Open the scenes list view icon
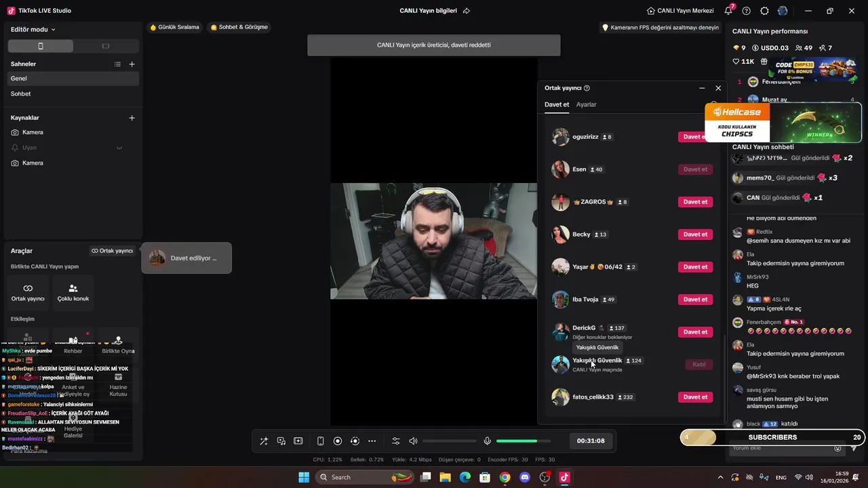868x488 pixels. coord(117,64)
